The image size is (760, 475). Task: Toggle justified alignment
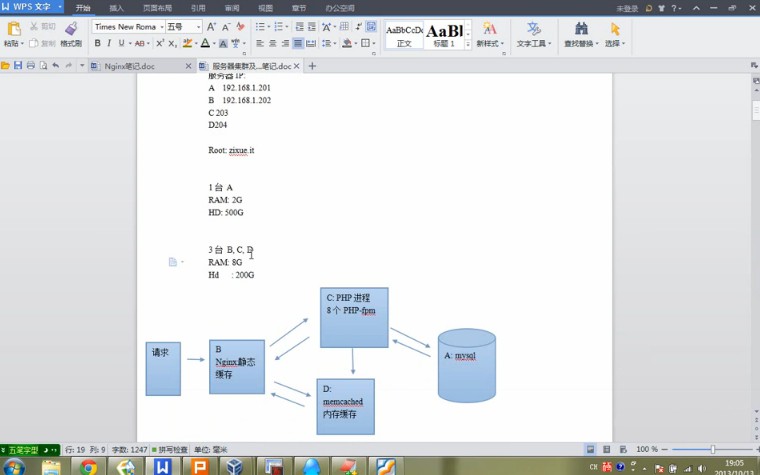point(298,43)
